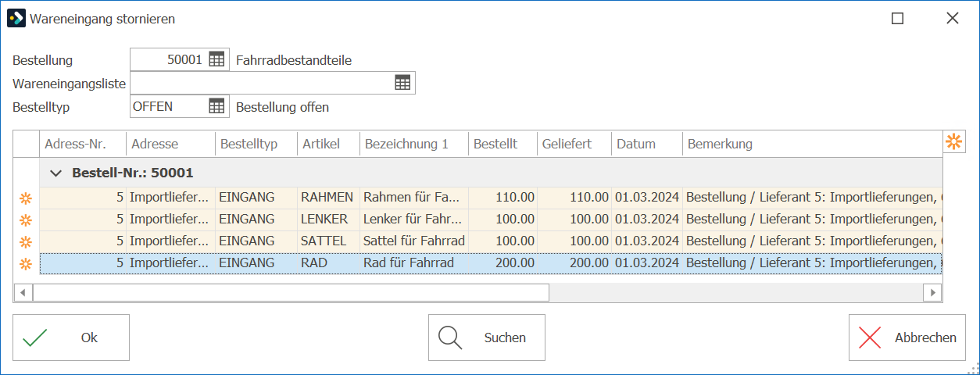Sort by the Bestelltyp column header

point(256,144)
